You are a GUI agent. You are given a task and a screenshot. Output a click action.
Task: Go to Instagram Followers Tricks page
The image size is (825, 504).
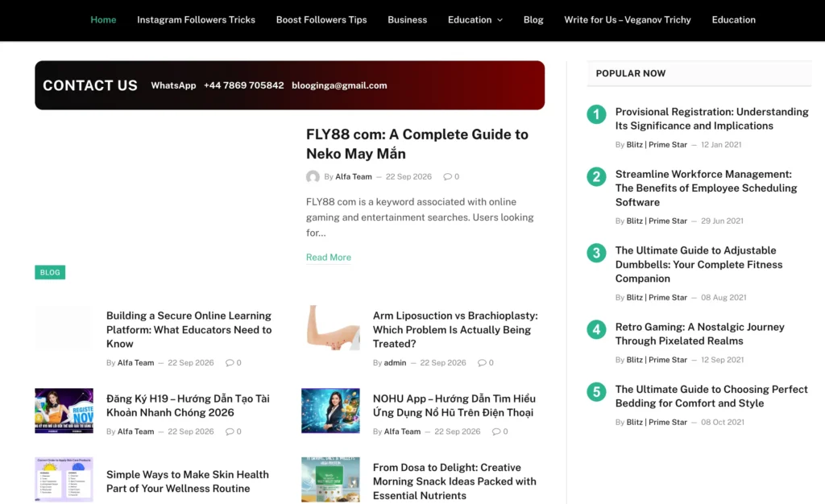click(197, 20)
